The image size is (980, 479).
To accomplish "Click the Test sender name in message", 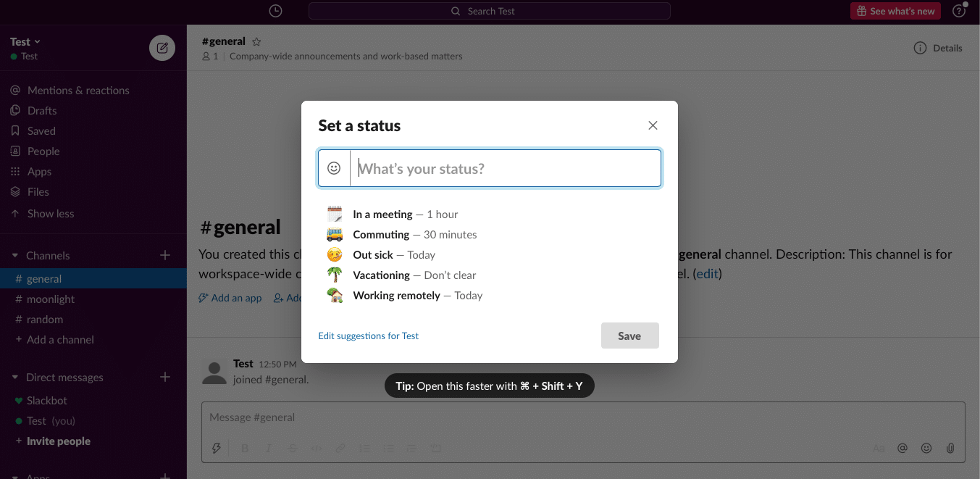I will 243,364.
